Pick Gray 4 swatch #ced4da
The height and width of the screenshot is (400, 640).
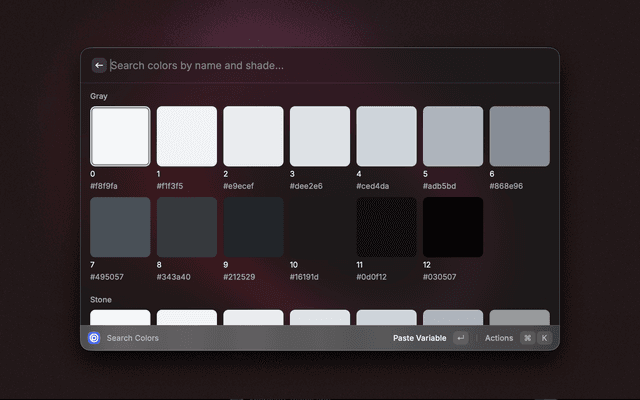(x=387, y=136)
